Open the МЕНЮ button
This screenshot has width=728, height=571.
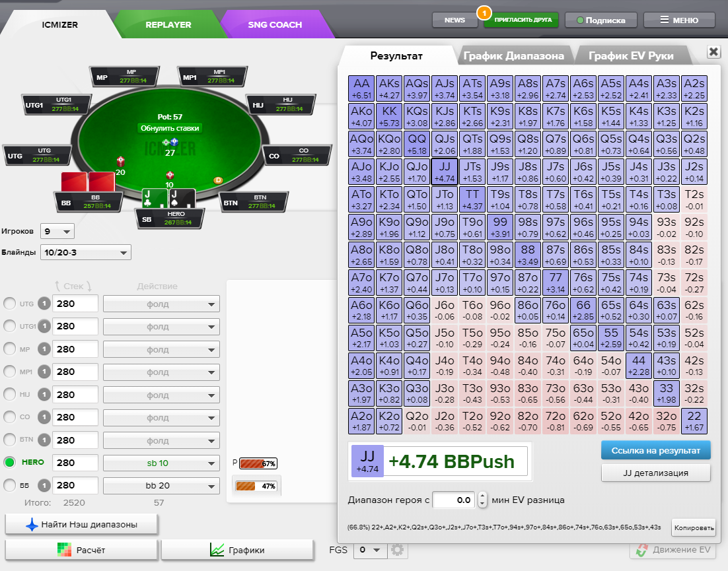click(679, 20)
